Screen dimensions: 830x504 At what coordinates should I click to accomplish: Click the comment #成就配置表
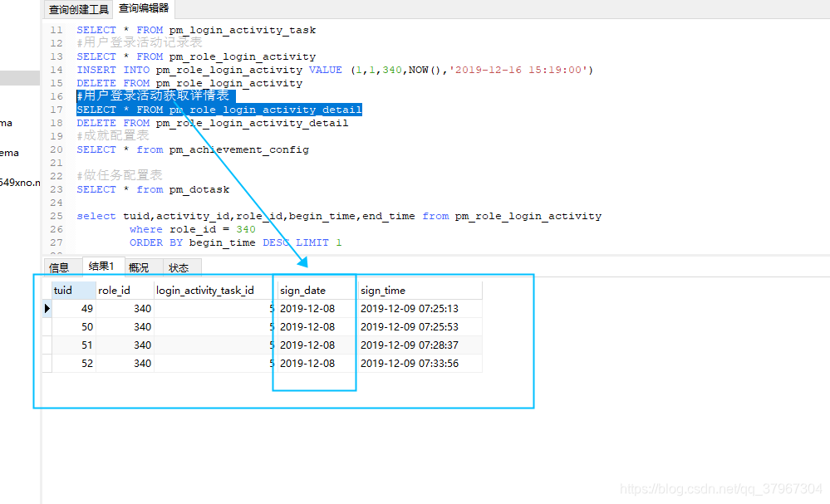click(x=113, y=136)
